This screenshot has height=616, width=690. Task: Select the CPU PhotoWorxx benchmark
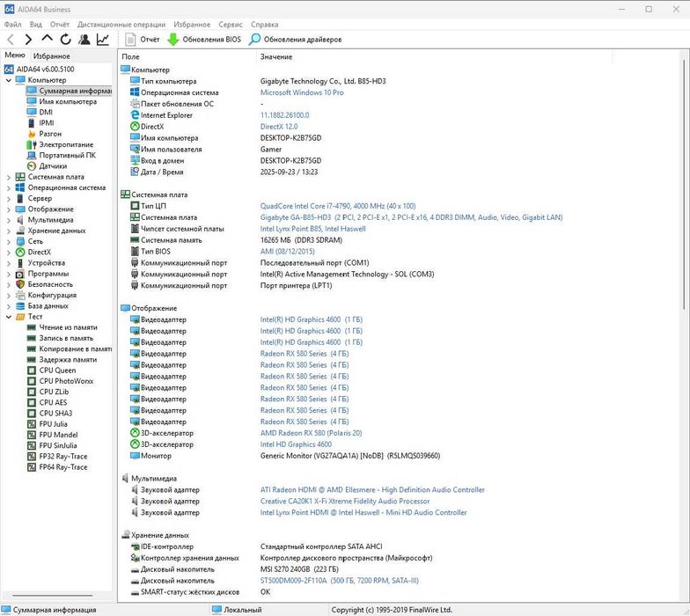66,381
